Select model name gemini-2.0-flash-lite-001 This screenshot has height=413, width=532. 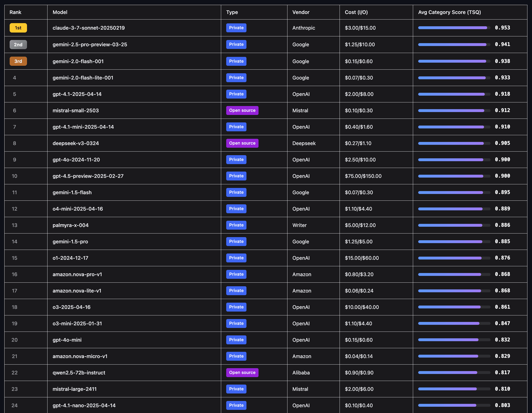coord(83,78)
